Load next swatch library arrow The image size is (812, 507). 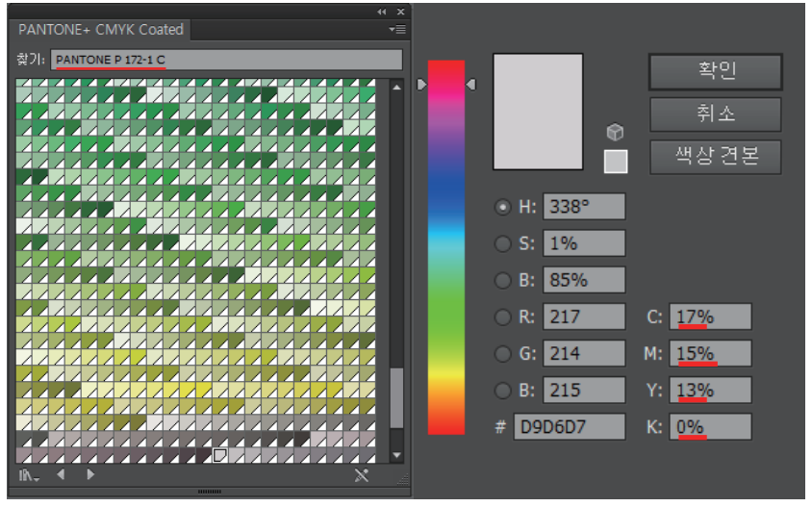pyautogui.click(x=90, y=474)
